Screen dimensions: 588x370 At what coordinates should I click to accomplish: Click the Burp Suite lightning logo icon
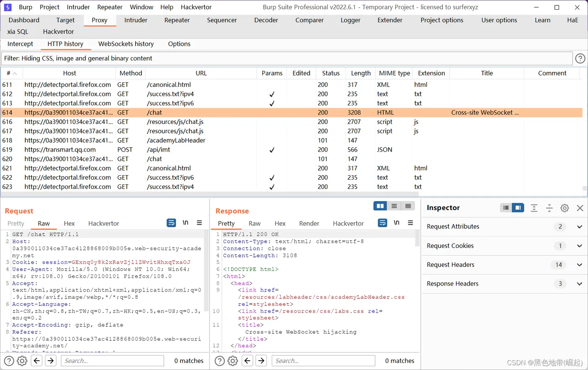tap(8, 7)
